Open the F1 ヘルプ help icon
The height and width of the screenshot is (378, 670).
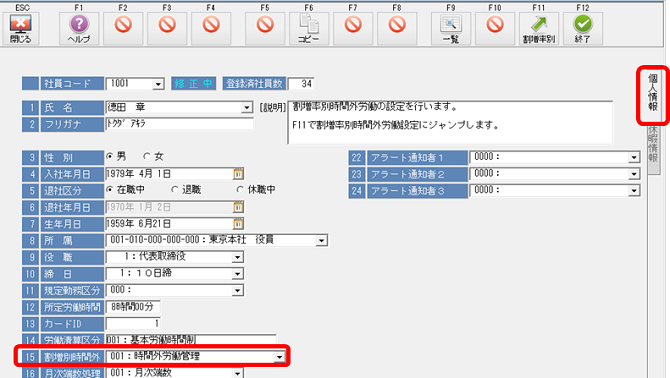79,28
